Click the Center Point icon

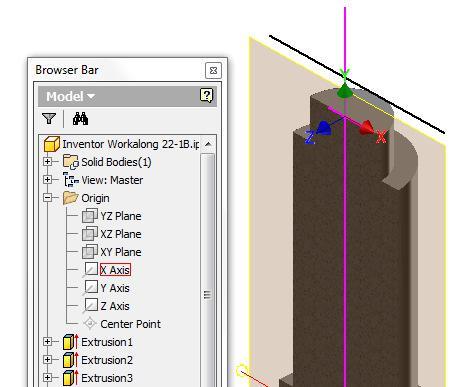(x=90, y=323)
